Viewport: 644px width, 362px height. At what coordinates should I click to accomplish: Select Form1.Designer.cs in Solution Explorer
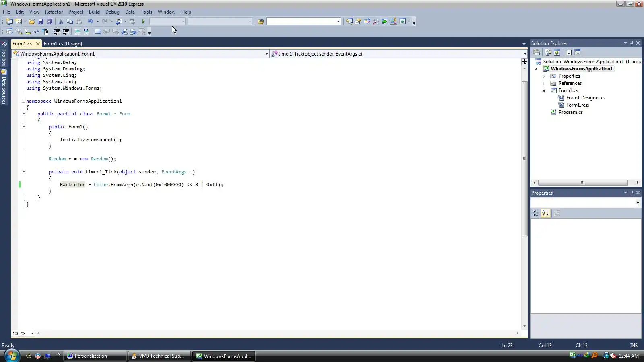tap(586, 98)
